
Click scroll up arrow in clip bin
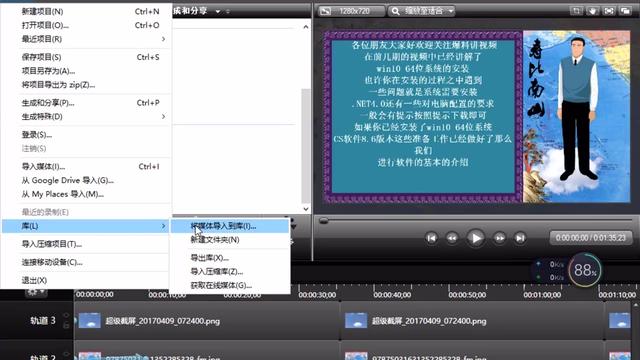click(306, 27)
